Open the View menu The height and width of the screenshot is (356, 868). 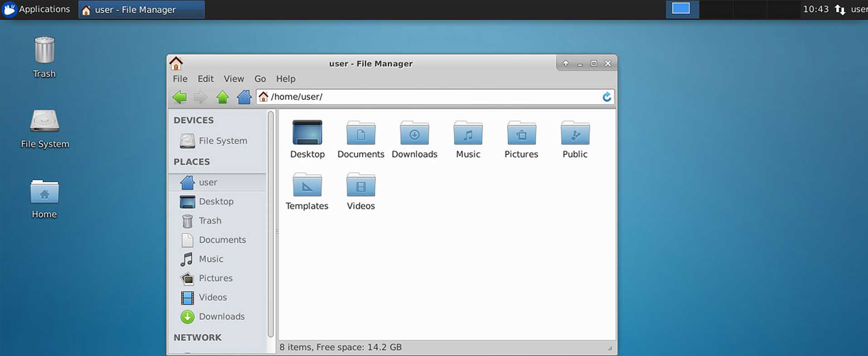234,79
